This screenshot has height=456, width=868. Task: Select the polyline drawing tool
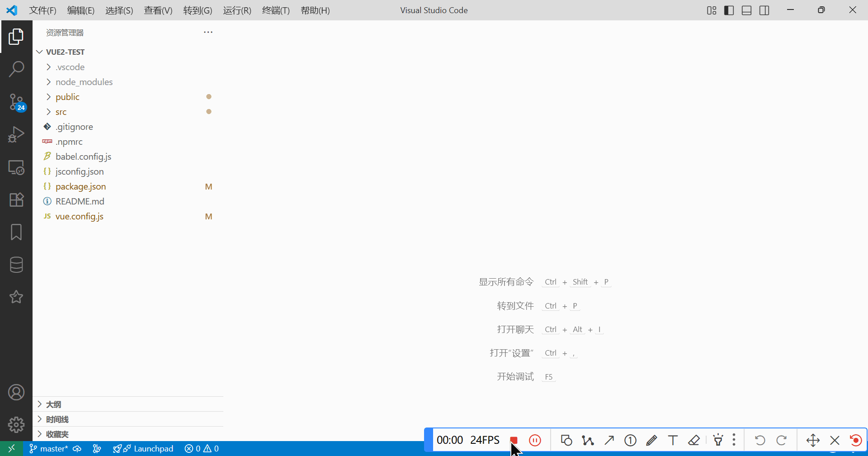(588, 440)
